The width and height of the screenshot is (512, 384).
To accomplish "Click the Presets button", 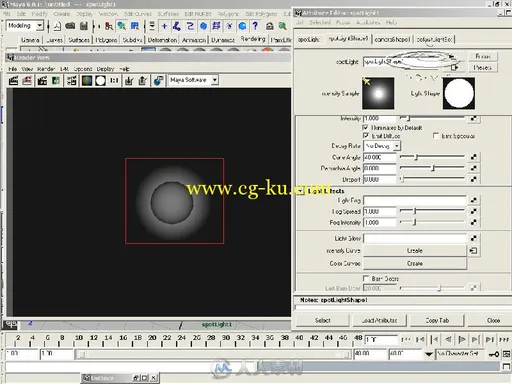I will pos(483,68).
